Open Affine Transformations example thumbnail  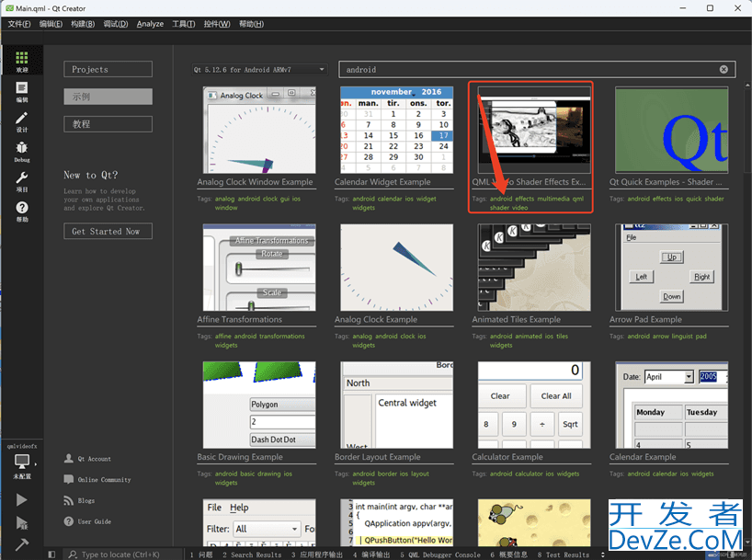point(259,268)
